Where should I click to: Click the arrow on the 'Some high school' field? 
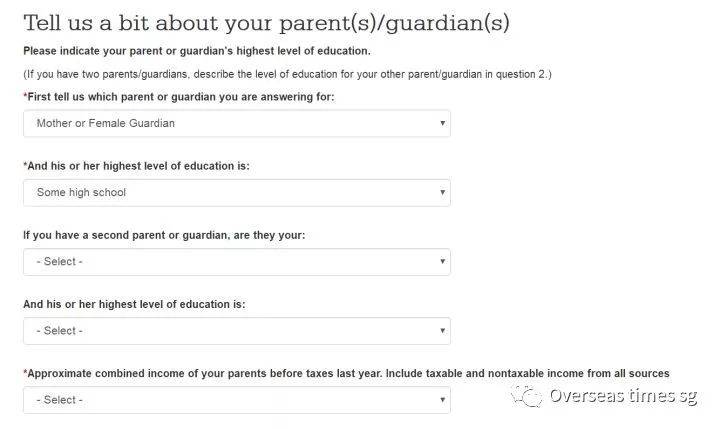coord(442,192)
